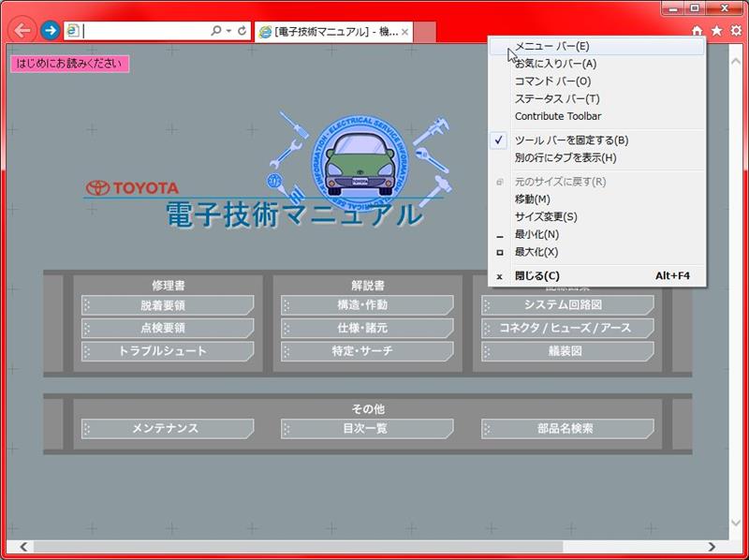Open システム回路図 button
The height and width of the screenshot is (560, 749).
[x=567, y=305]
